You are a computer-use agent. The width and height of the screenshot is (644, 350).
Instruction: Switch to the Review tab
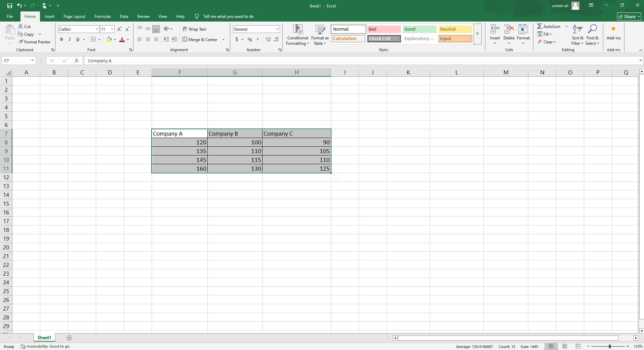[x=143, y=16]
